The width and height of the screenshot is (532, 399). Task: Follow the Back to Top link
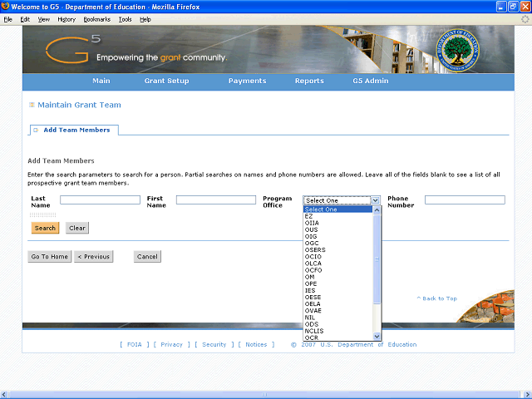[437, 298]
